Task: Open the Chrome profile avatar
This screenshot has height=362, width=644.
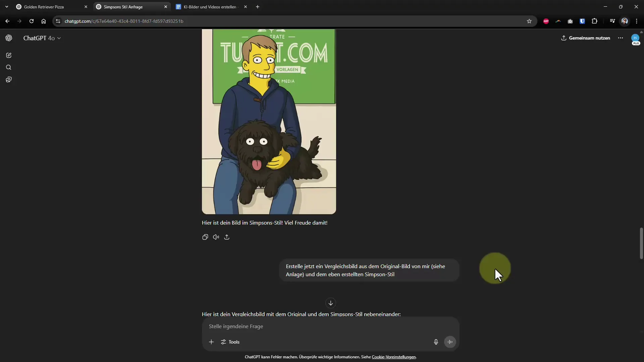Action: tap(625, 21)
